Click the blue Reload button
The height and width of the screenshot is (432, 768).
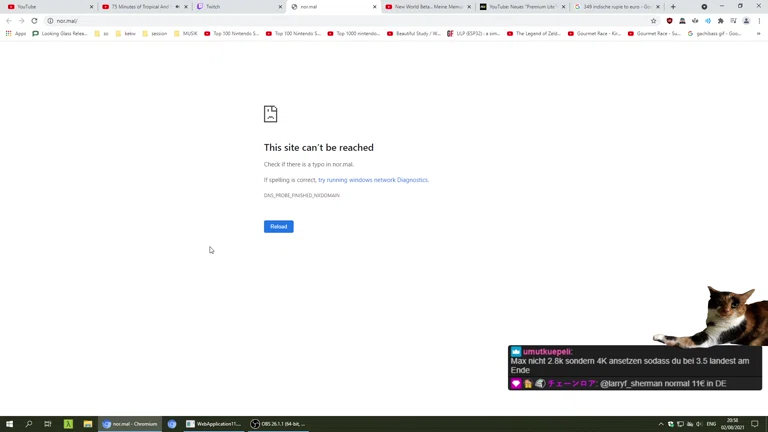point(279,227)
